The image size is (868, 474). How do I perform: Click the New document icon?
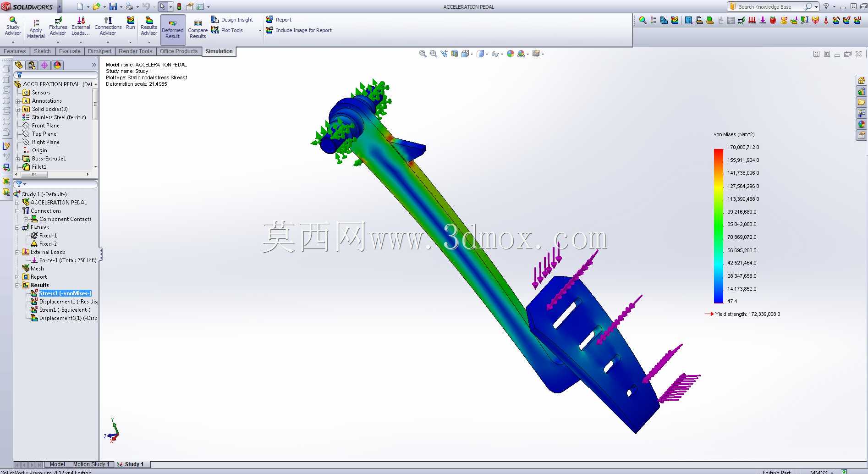pyautogui.click(x=80, y=6)
